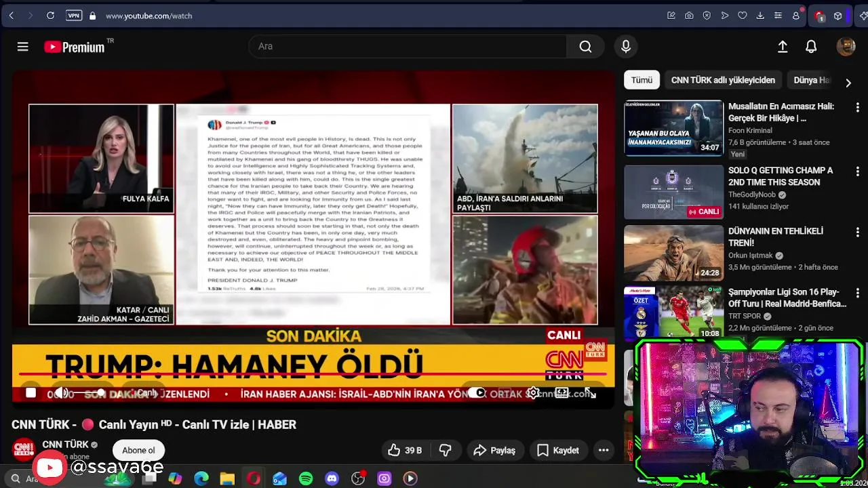
Task: Select the Dünya Ha... filter chip
Action: point(812,80)
